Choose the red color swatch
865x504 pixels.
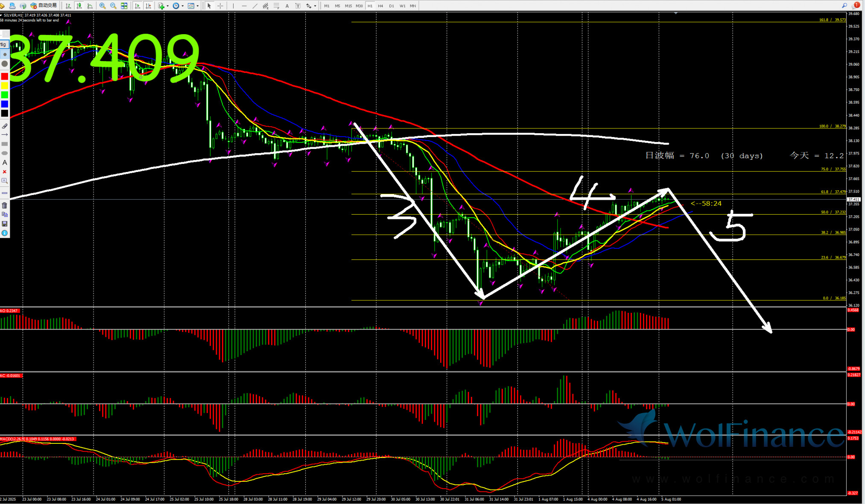tap(5, 76)
